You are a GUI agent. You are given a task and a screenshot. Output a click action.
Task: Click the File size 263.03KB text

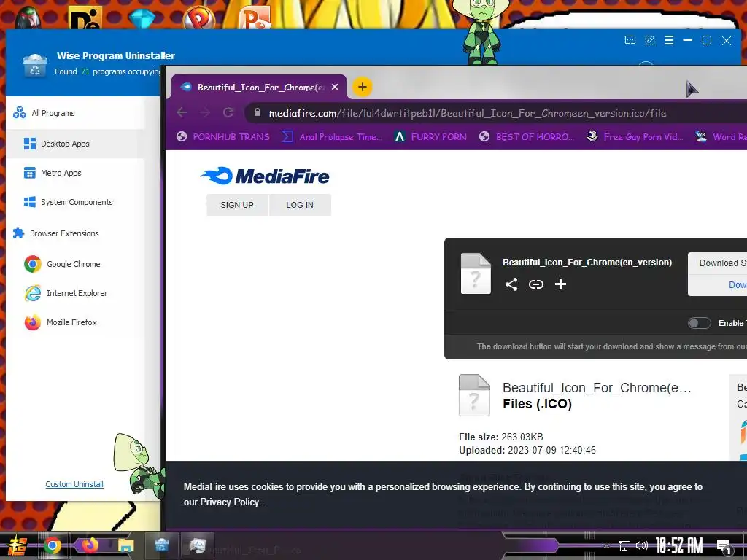click(x=500, y=437)
